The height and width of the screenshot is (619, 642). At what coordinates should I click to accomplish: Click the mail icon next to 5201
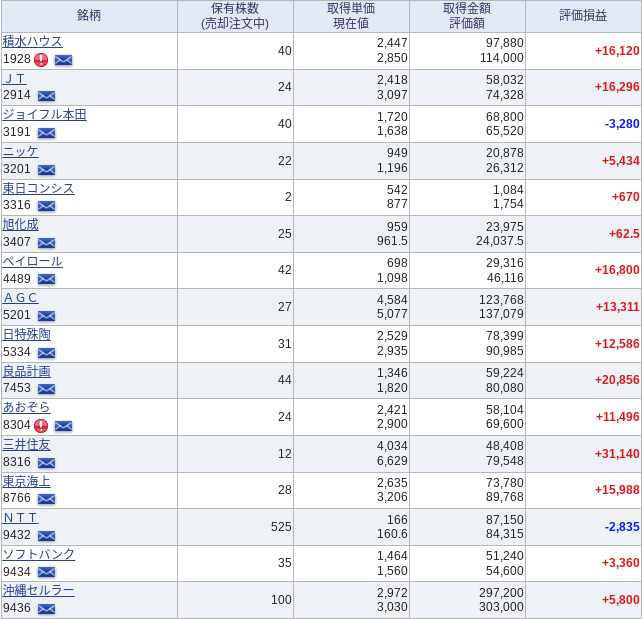[46, 316]
